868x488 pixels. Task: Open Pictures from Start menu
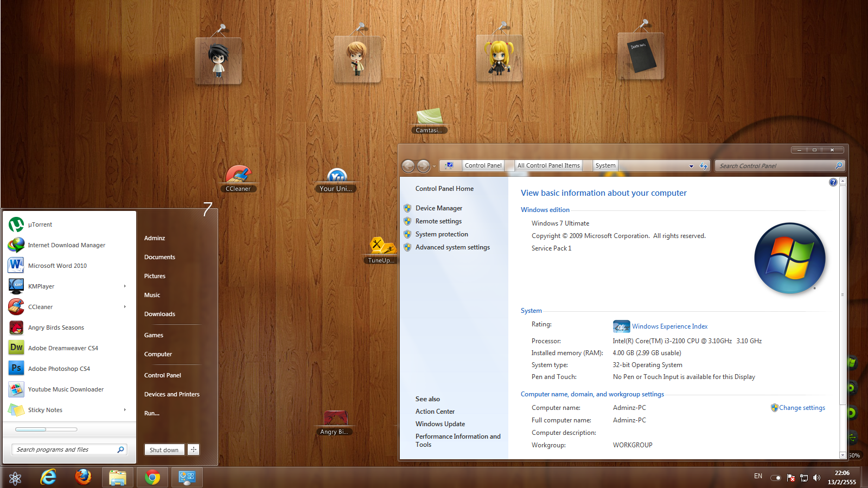click(155, 276)
